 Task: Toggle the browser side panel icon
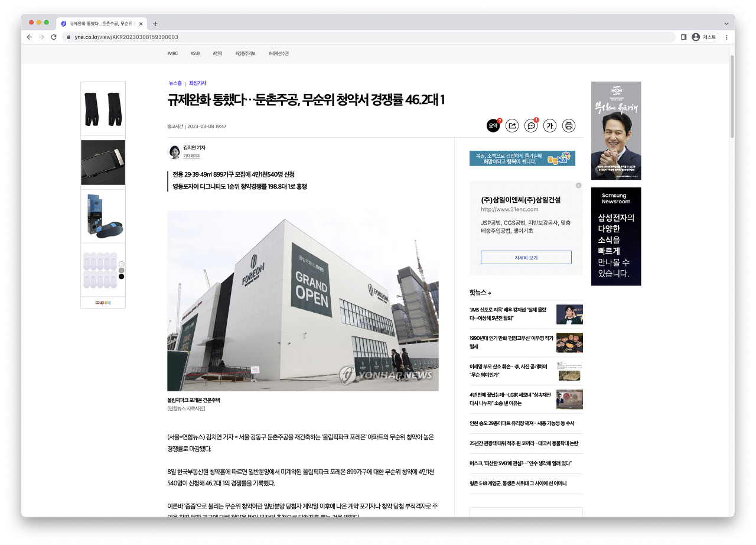tap(683, 37)
